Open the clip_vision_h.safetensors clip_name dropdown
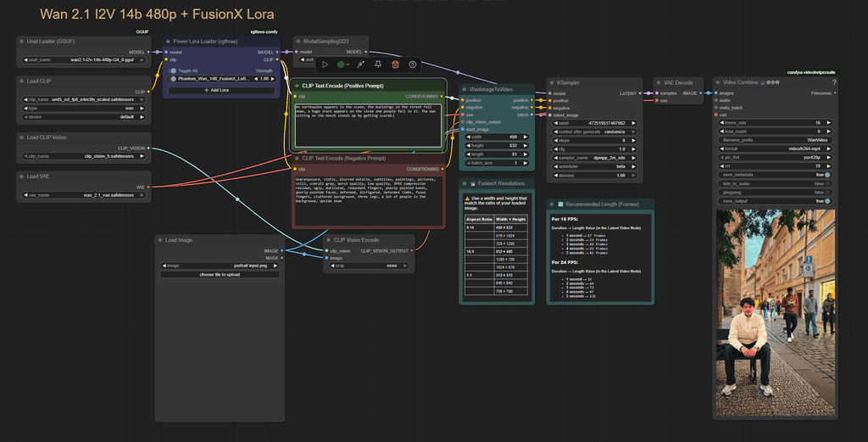 tap(84, 156)
